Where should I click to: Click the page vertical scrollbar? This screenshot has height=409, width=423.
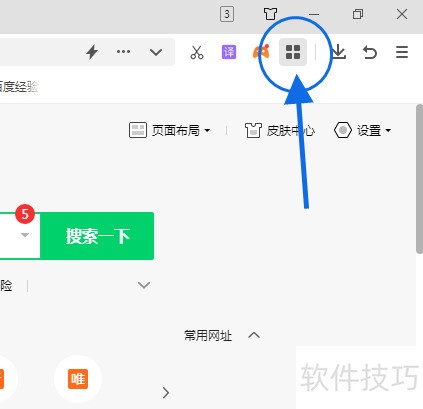click(419, 179)
